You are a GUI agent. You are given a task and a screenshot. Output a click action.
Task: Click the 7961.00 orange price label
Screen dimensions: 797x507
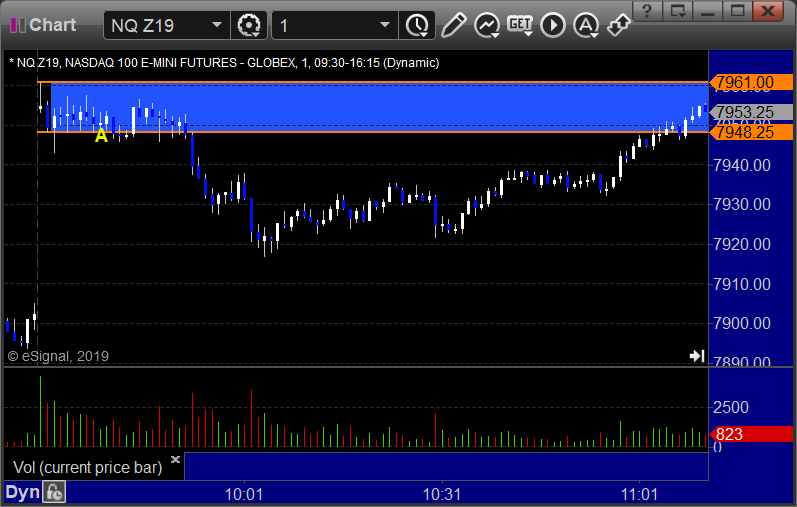point(752,82)
